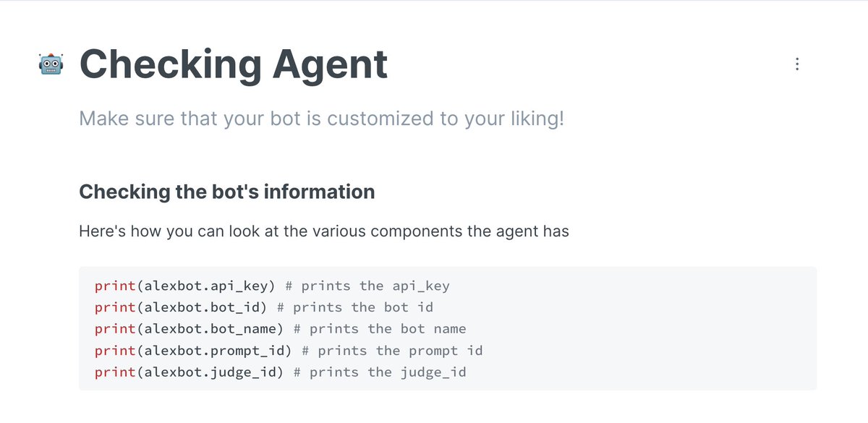Click the "Checking Agent" page title

[x=233, y=64]
